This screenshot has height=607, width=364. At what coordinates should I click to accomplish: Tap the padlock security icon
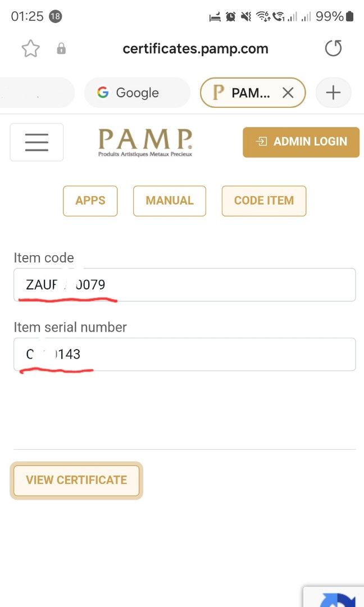(61, 48)
